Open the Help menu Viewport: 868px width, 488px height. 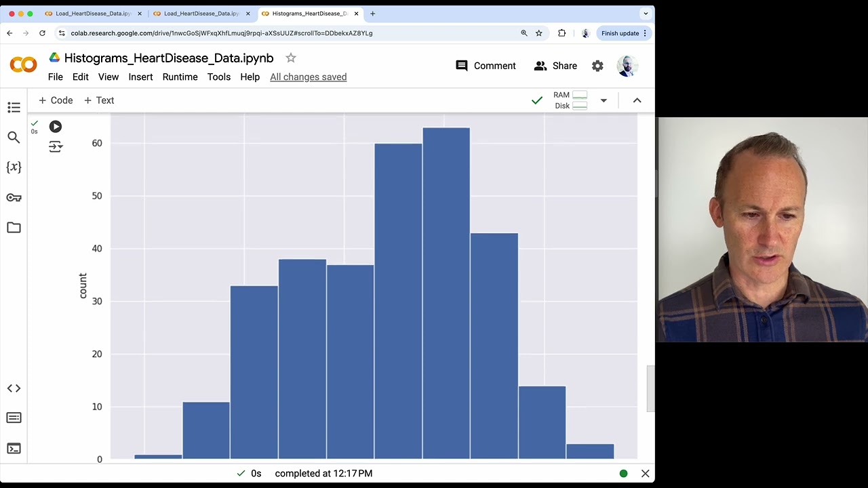point(250,77)
